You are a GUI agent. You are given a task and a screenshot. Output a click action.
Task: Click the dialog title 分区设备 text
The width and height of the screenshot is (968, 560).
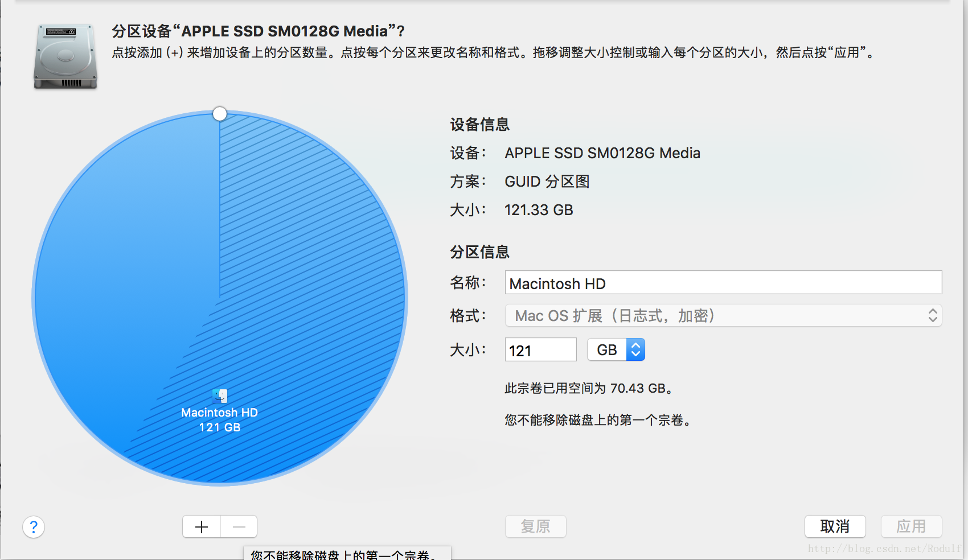point(258,31)
